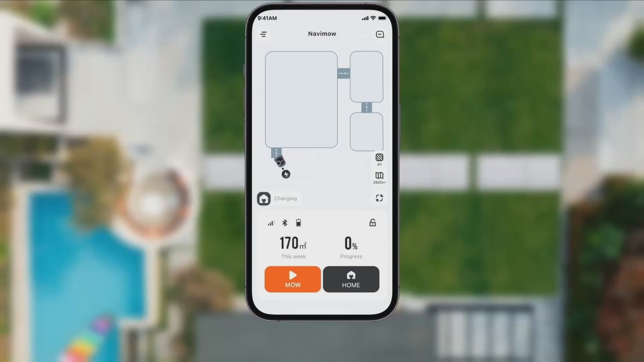The height and width of the screenshot is (362, 644).
Task: Tap the signal strength icon
Action: [271, 223]
